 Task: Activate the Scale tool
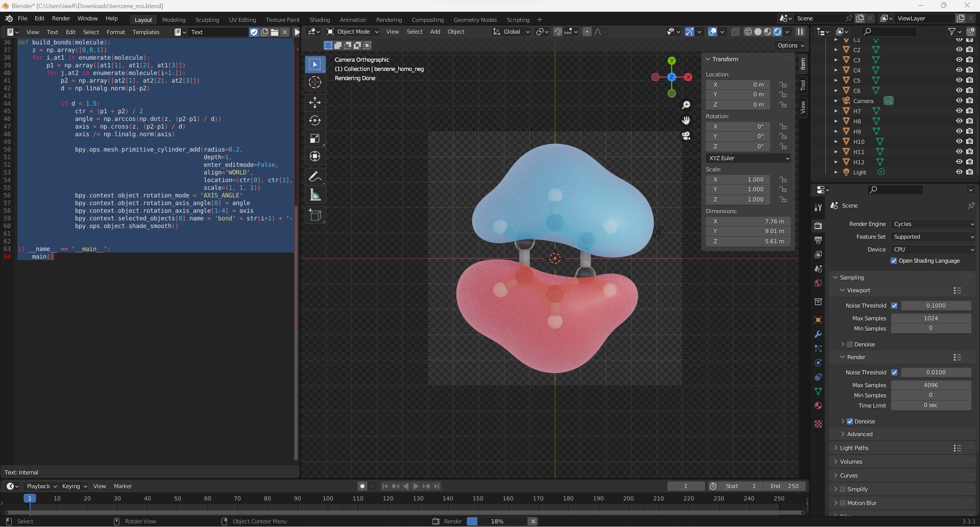[315, 138]
